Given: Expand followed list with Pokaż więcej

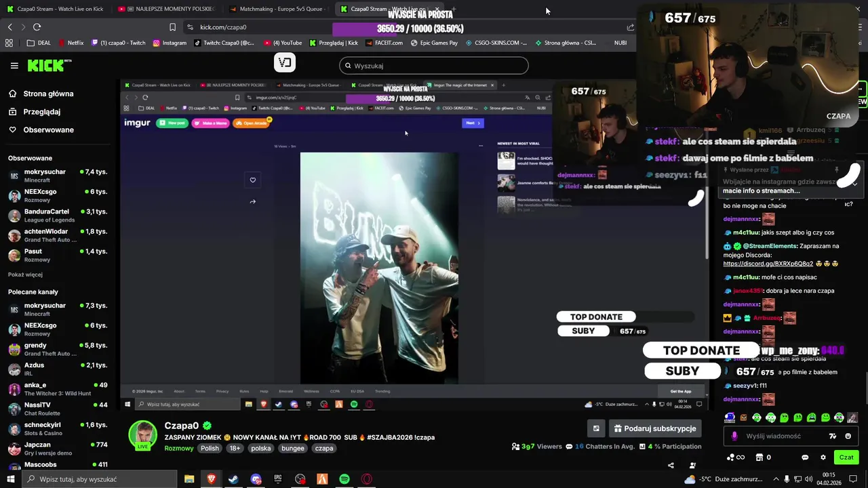Looking at the screenshot, I should pos(25,274).
